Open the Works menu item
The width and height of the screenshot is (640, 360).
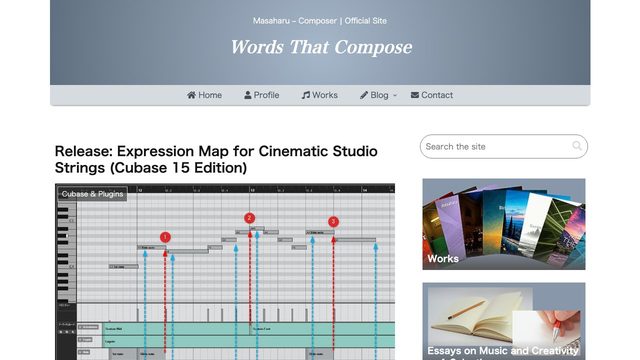pos(320,95)
